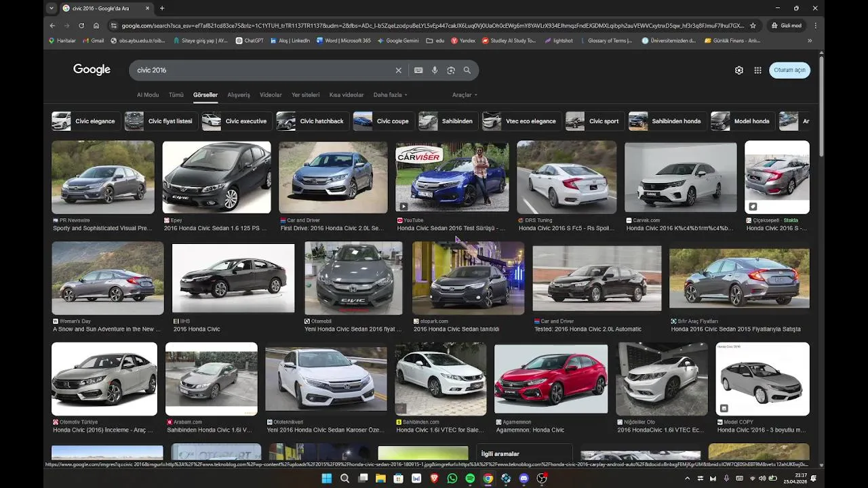Click Oturum açın sign-in button

pos(789,70)
